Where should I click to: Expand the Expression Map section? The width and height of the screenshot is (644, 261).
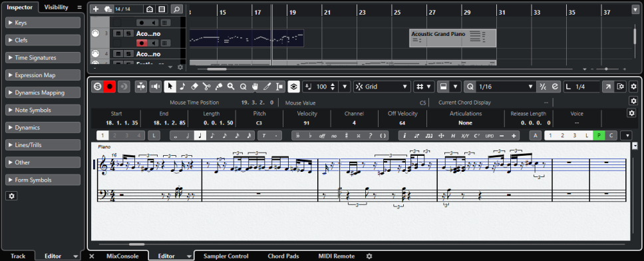coord(43,75)
